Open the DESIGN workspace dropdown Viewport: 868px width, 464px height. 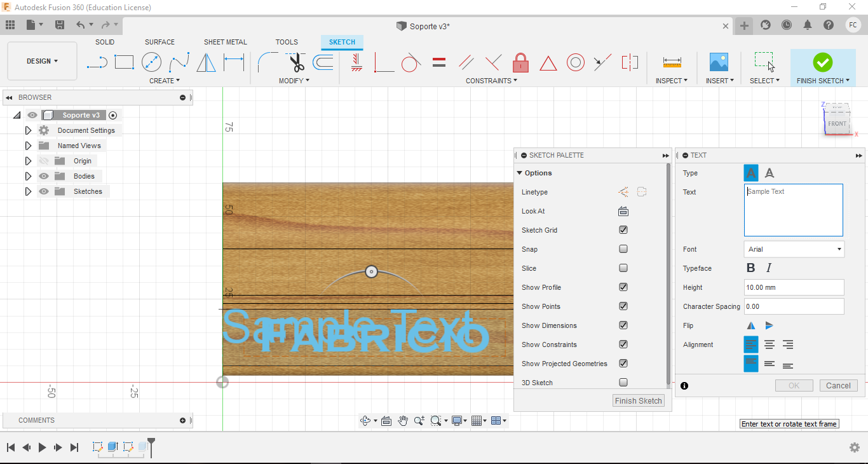[x=42, y=61]
